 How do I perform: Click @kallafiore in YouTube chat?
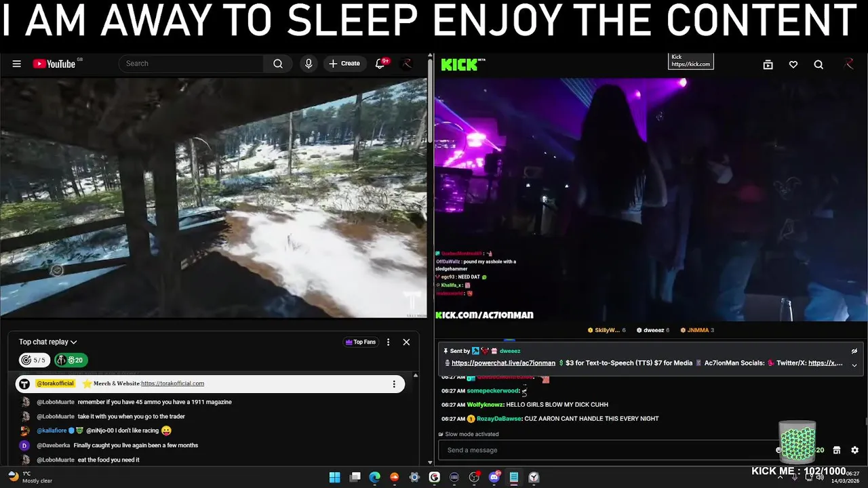52,430
